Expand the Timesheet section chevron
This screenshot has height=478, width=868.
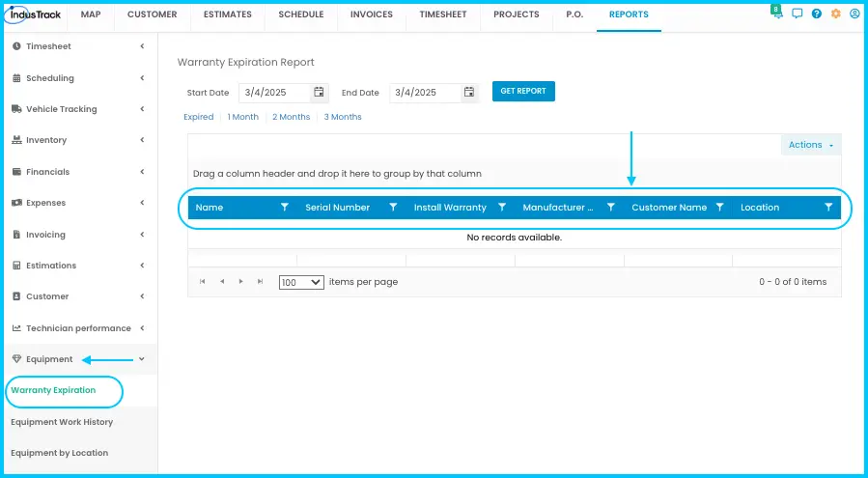142,46
